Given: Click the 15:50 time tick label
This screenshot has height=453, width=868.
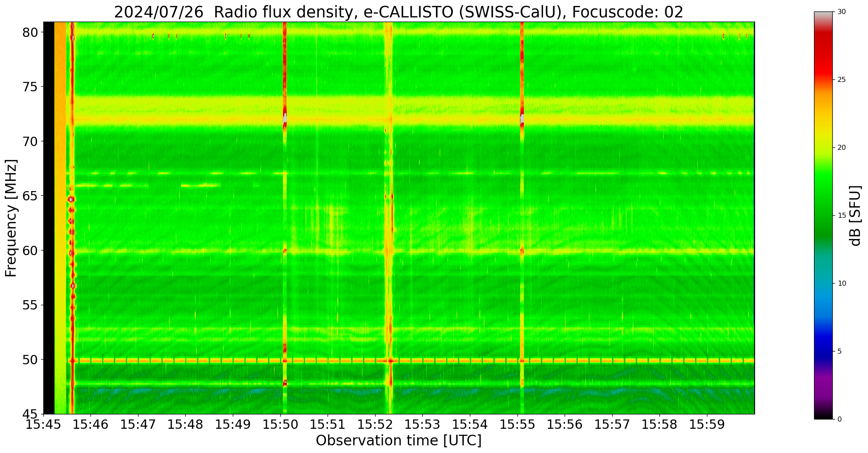Looking at the screenshot, I should coord(280,425).
